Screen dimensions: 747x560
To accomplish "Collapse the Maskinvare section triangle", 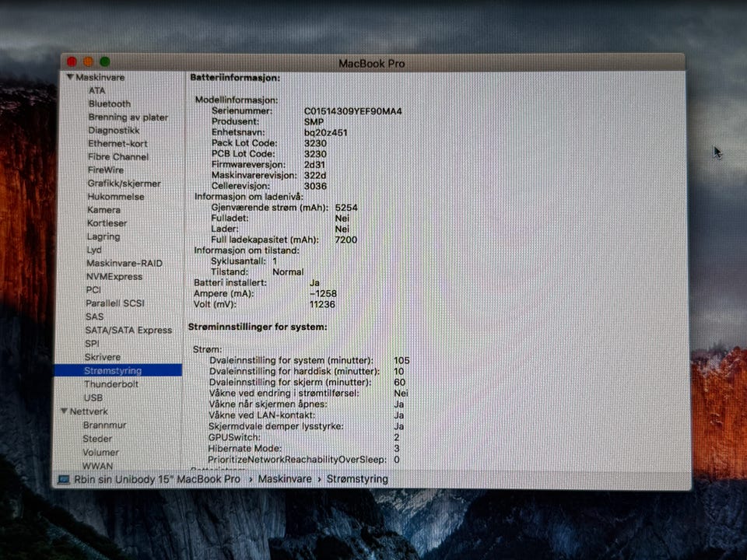I will [x=70, y=77].
